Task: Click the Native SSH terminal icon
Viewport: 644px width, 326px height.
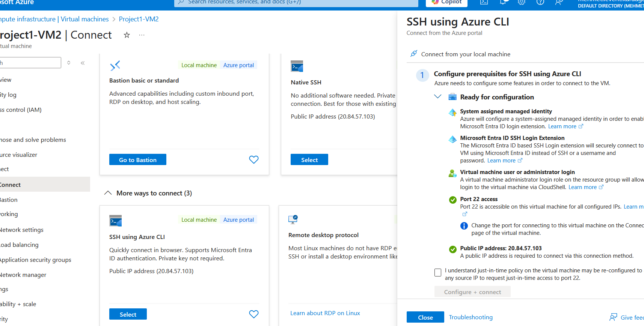Action: tap(297, 66)
